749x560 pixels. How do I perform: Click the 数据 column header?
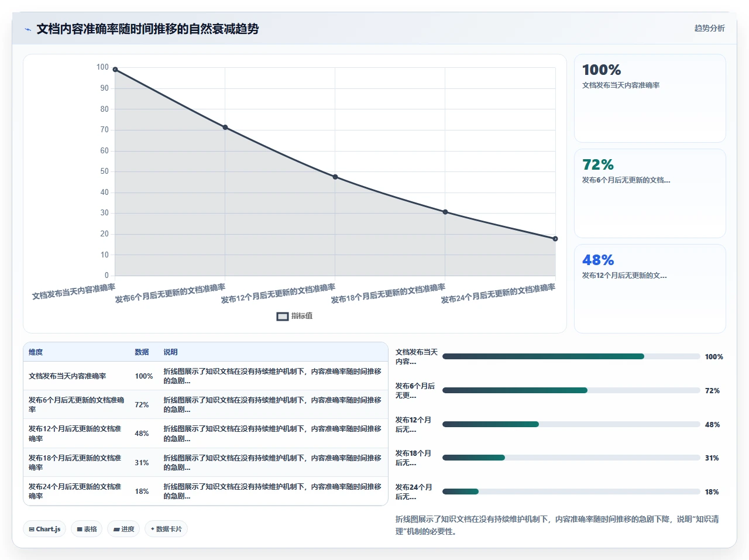pyautogui.click(x=142, y=352)
